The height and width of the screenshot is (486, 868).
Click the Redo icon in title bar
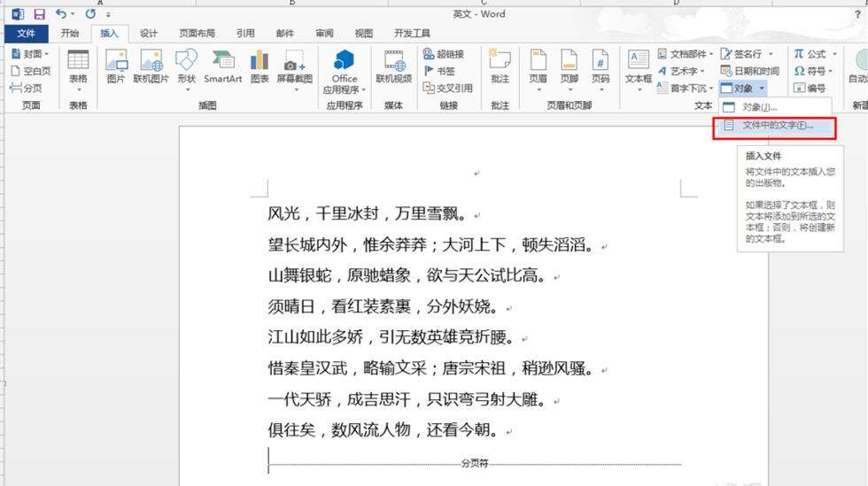point(90,14)
